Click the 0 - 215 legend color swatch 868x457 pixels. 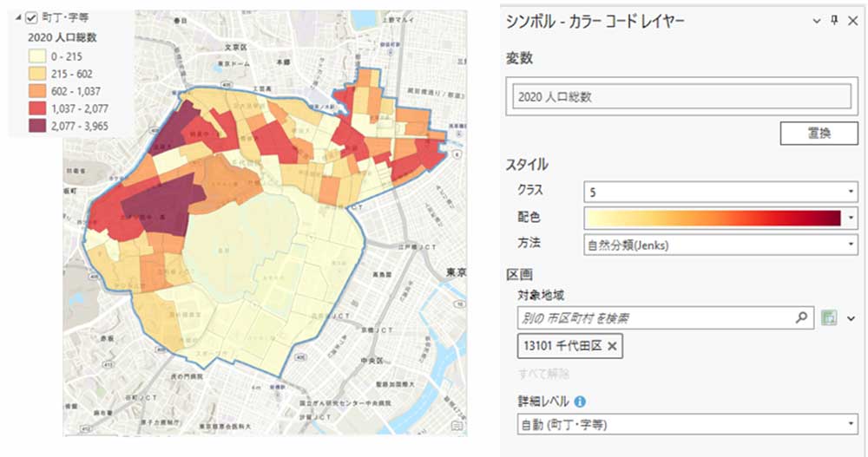(39, 56)
